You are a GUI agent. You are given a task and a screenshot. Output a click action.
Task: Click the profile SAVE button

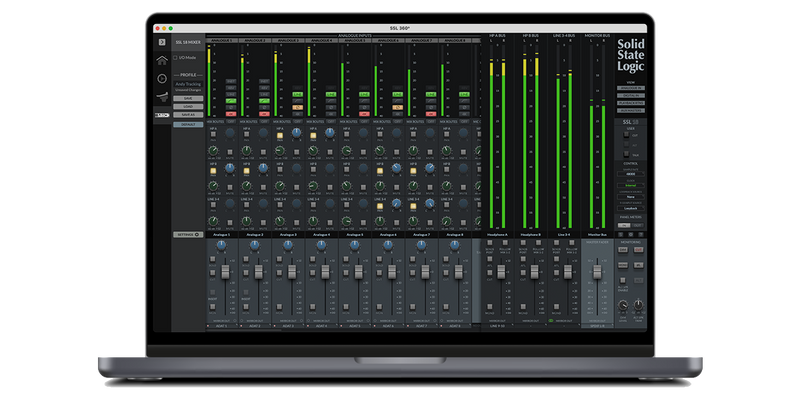[x=188, y=98]
